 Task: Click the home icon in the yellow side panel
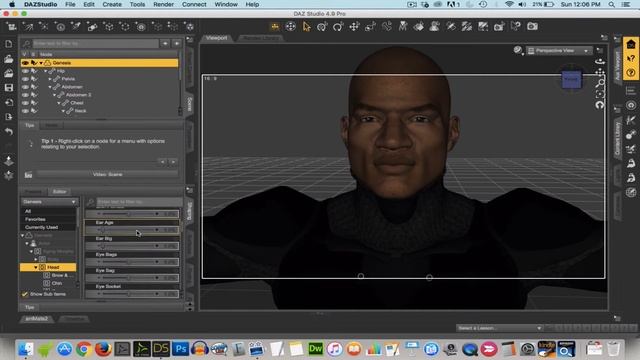(x=631, y=44)
